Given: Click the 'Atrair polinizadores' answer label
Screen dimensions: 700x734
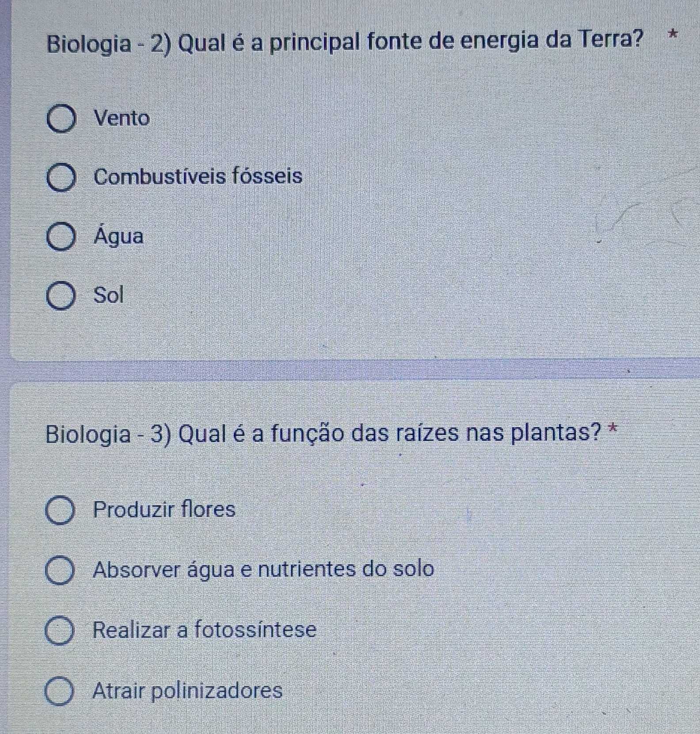Looking at the screenshot, I should 188,690.
